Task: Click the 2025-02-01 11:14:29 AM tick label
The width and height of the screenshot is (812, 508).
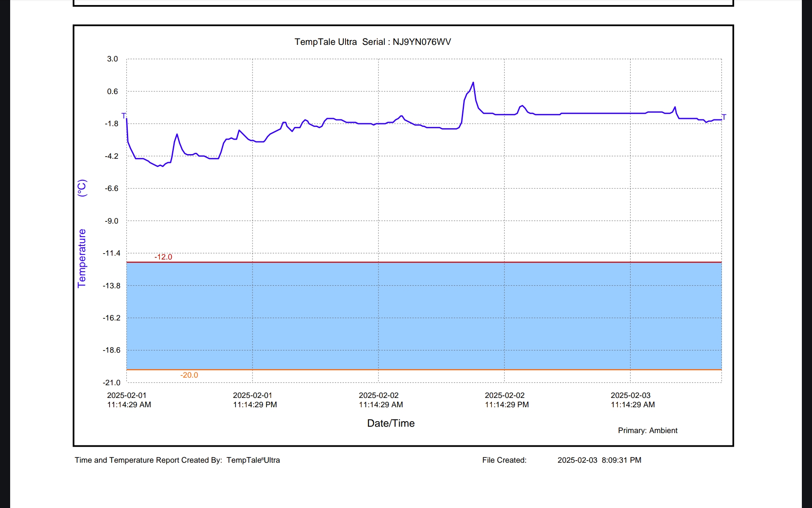Action: click(x=129, y=400)
